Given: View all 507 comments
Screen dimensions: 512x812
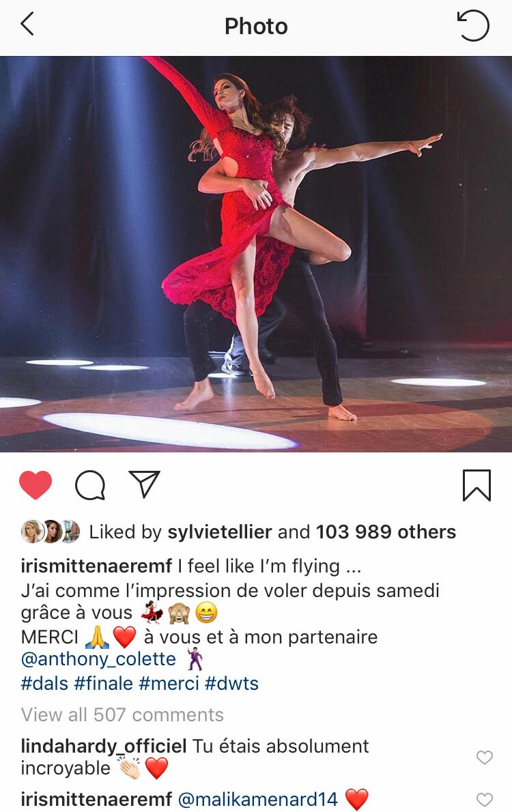Looking at the screenshot, I should tap(122, 714).
